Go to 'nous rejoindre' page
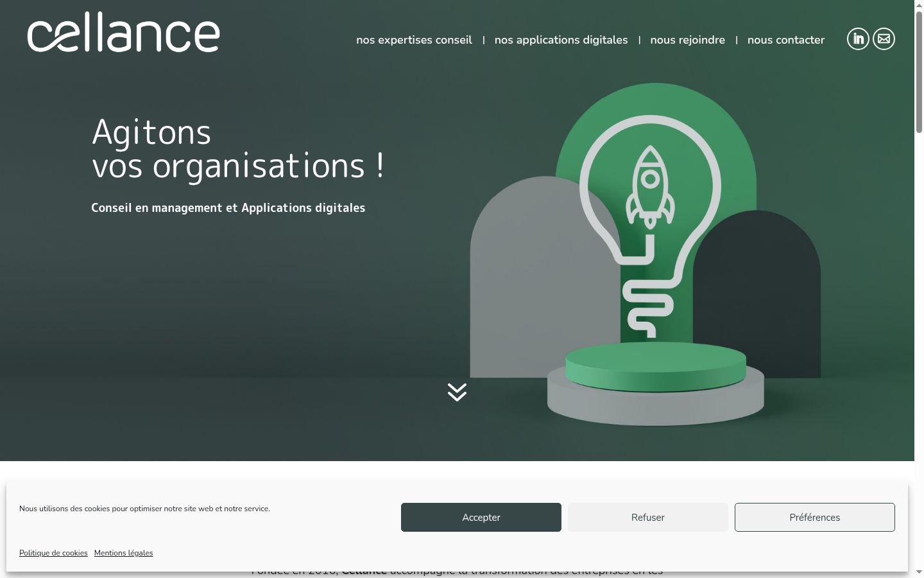This screenshot has height=578, width=924. [687, 40]
